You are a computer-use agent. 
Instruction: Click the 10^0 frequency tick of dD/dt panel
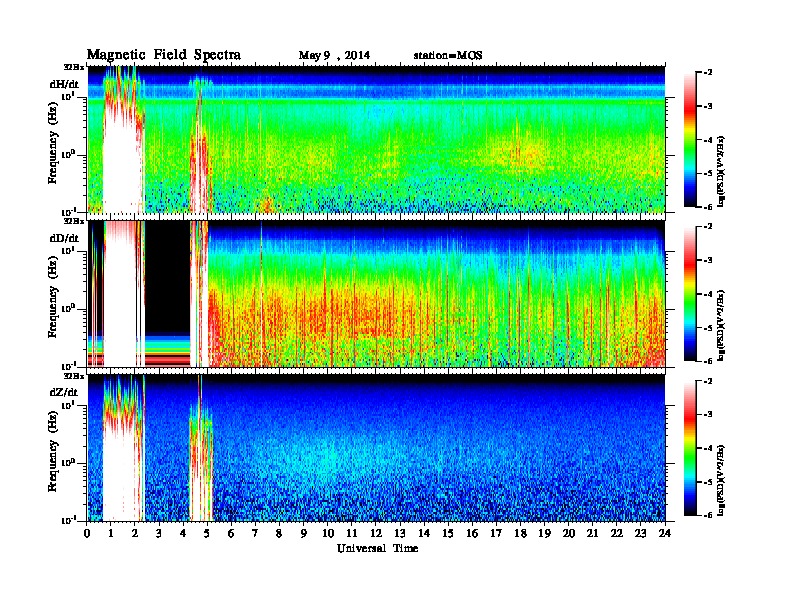69,308
